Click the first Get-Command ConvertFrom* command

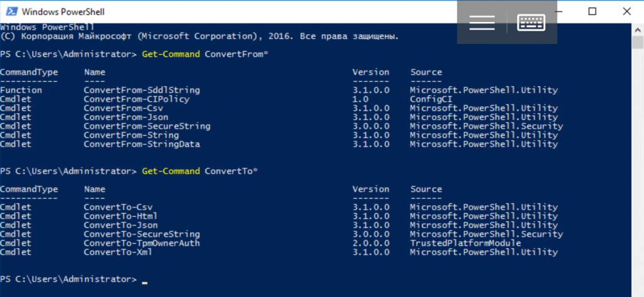point(205,54)
